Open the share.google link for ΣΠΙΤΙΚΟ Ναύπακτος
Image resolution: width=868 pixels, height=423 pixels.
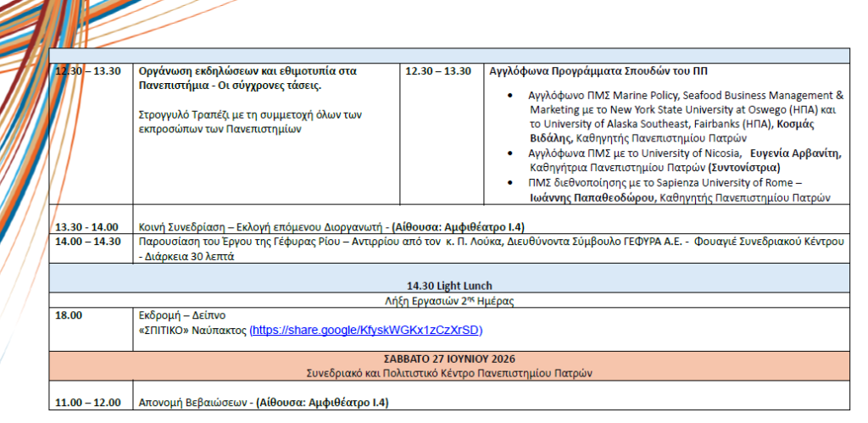[x=366, y=331]
